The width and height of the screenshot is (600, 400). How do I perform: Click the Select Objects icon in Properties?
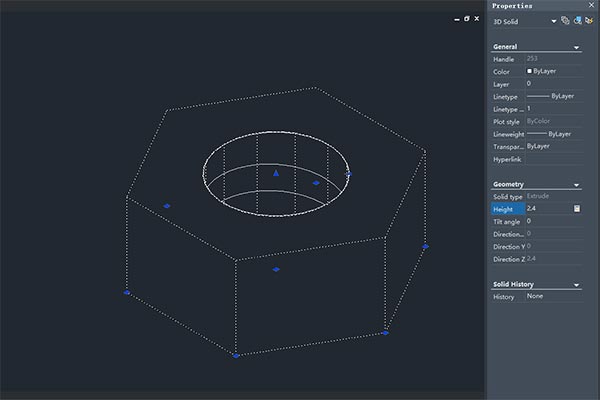tap(577, 21)
